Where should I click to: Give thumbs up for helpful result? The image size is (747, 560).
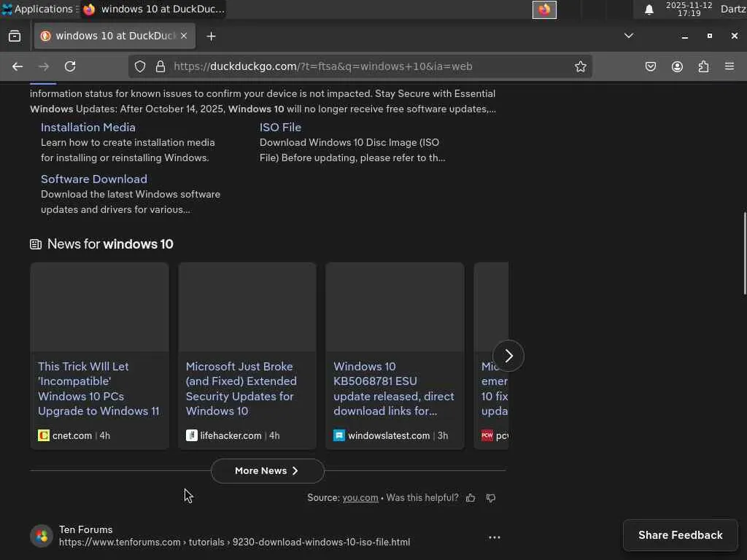[471, 498]
